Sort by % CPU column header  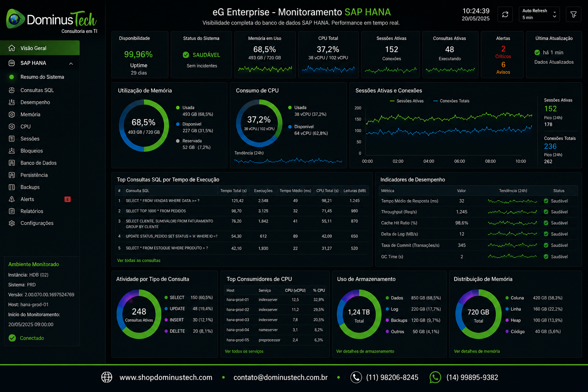pos(319,291)
